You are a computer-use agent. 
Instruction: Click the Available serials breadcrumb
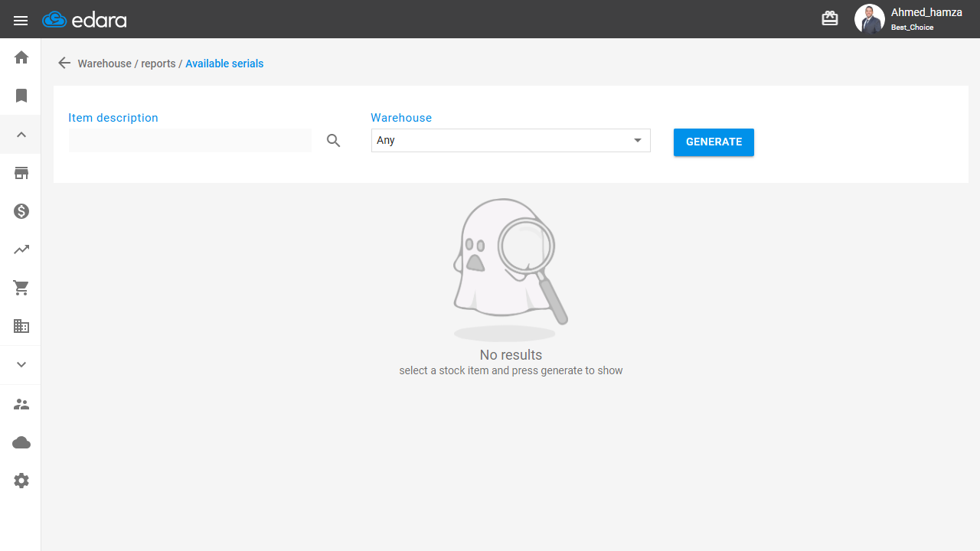224,64
